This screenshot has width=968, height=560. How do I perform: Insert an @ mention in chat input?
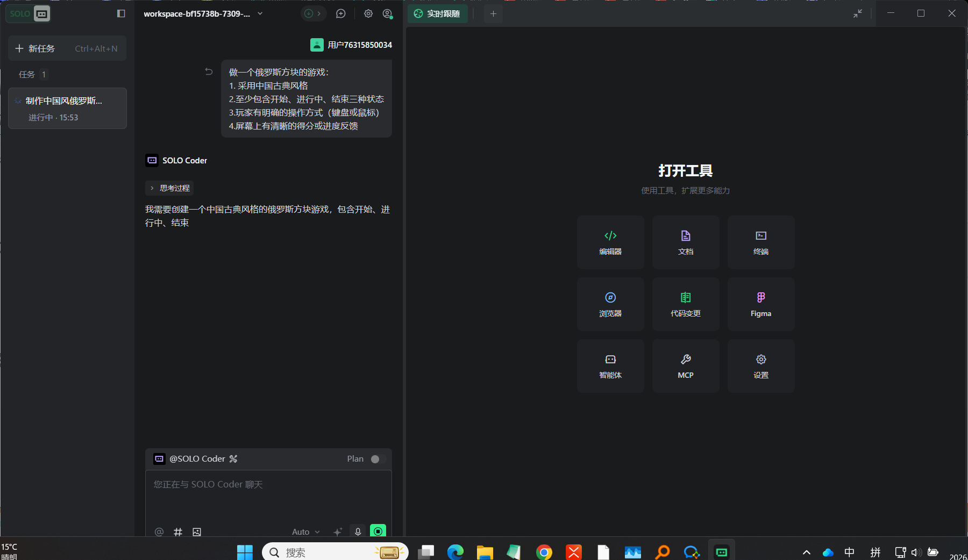coord(159,532)
